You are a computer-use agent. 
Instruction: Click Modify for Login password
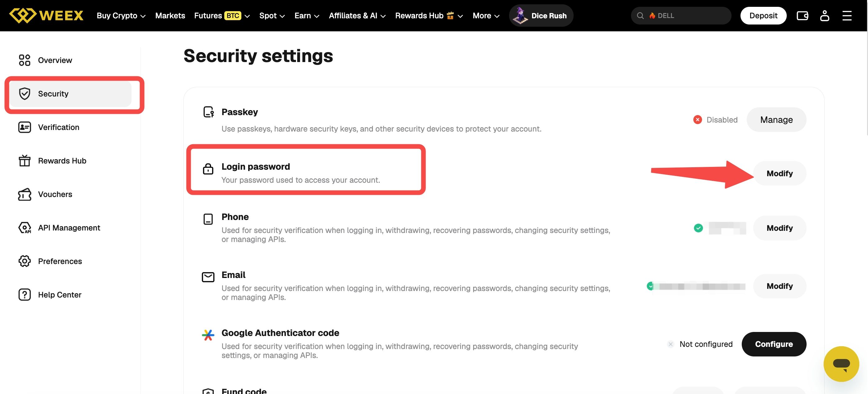tap(779, 173)
